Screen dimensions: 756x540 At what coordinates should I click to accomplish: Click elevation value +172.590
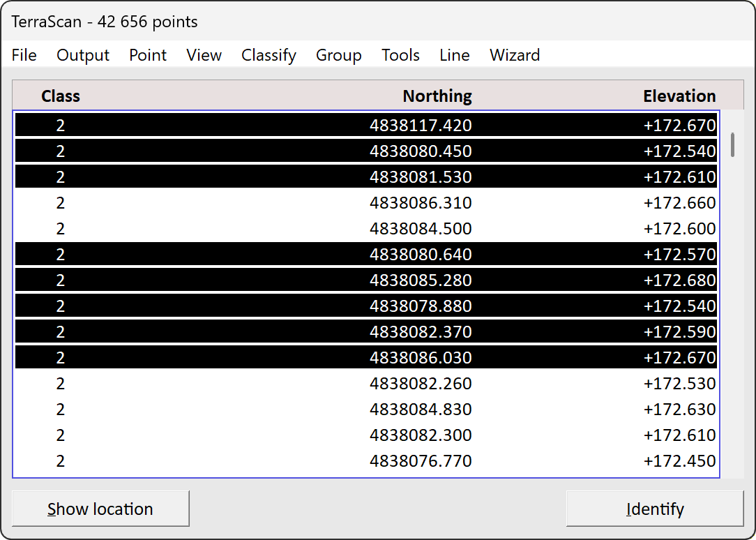point(679,332)
